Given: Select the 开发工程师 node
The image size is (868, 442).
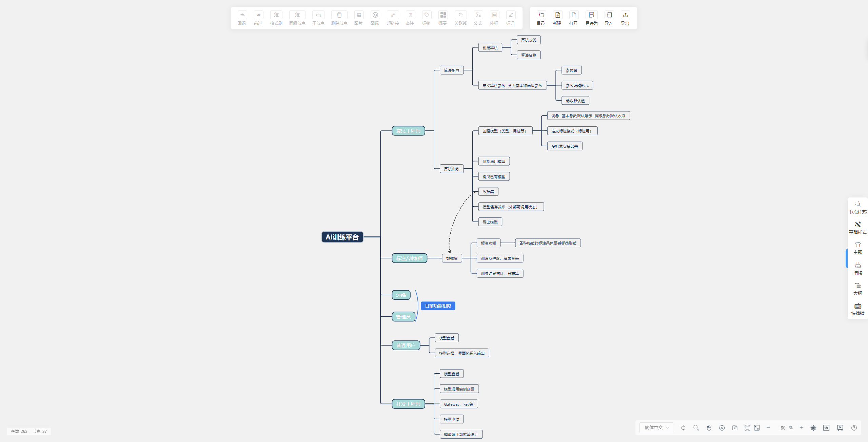Looking at the screenshot, I should point(408,404).
